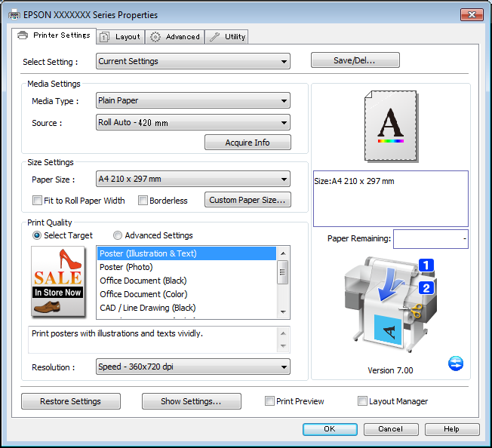Click the print target list scrollbar thumb
Viewport: 492px width, 448px height.
click(283, 272)
